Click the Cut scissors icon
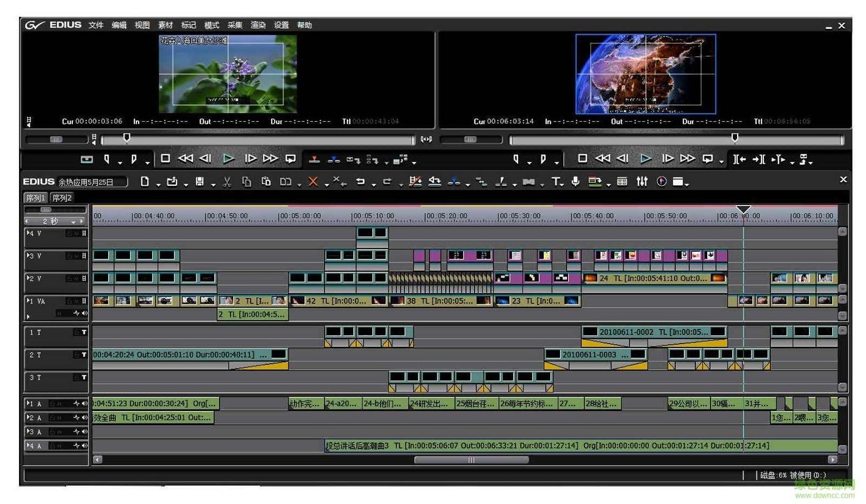 click(227, 182)
